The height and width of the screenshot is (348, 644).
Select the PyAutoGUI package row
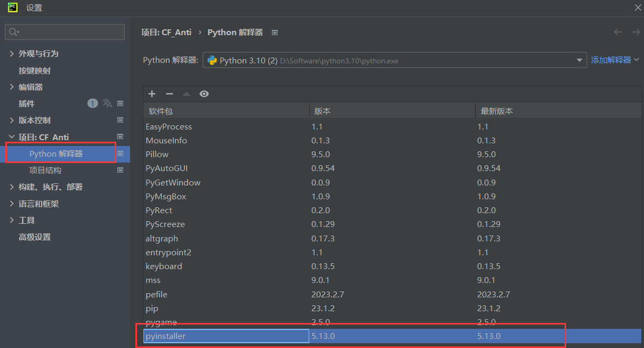click(x=392, y=168)
